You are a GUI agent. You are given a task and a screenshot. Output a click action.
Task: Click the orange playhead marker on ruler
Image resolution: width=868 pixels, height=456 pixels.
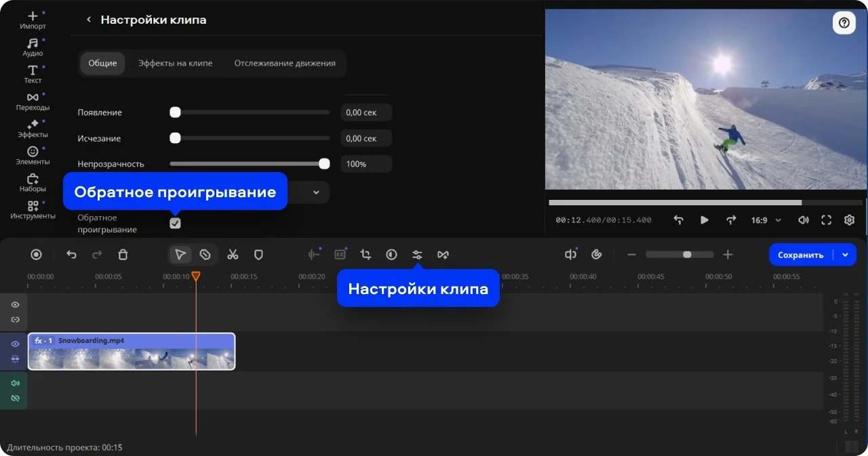(x=196, y=276)
